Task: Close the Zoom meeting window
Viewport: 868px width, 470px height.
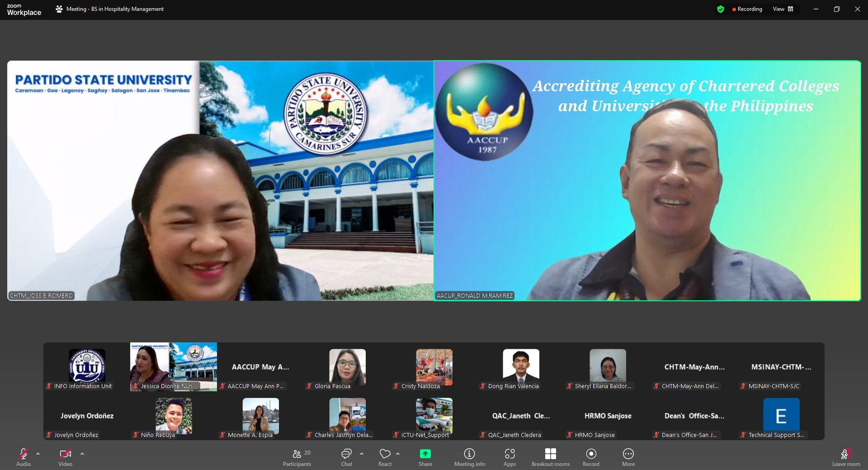Action: pyautogui.click(x=858, y=9)
